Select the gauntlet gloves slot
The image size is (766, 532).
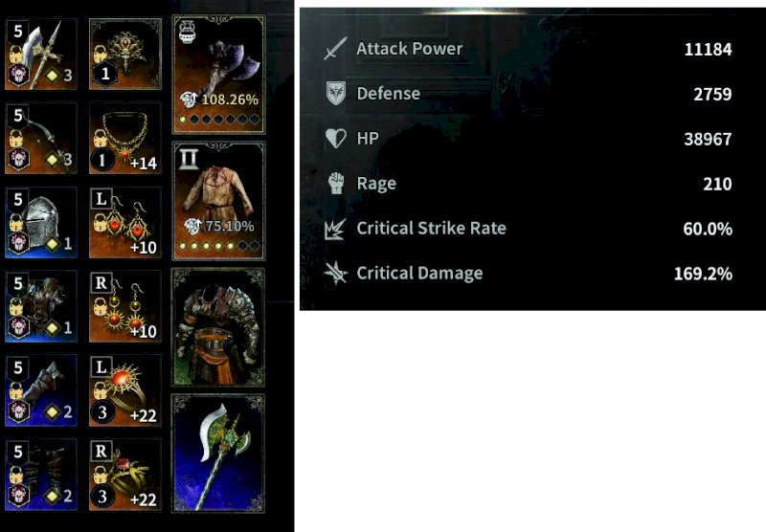point(41,390)
